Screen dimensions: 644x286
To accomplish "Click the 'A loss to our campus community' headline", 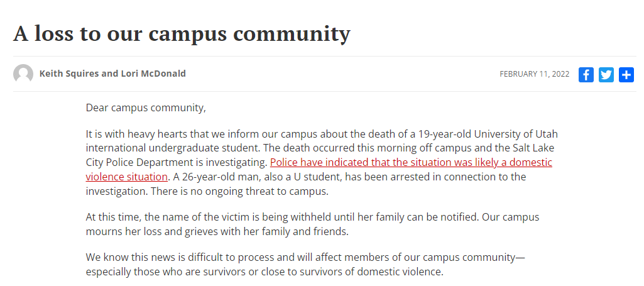I will coord(182,33).
